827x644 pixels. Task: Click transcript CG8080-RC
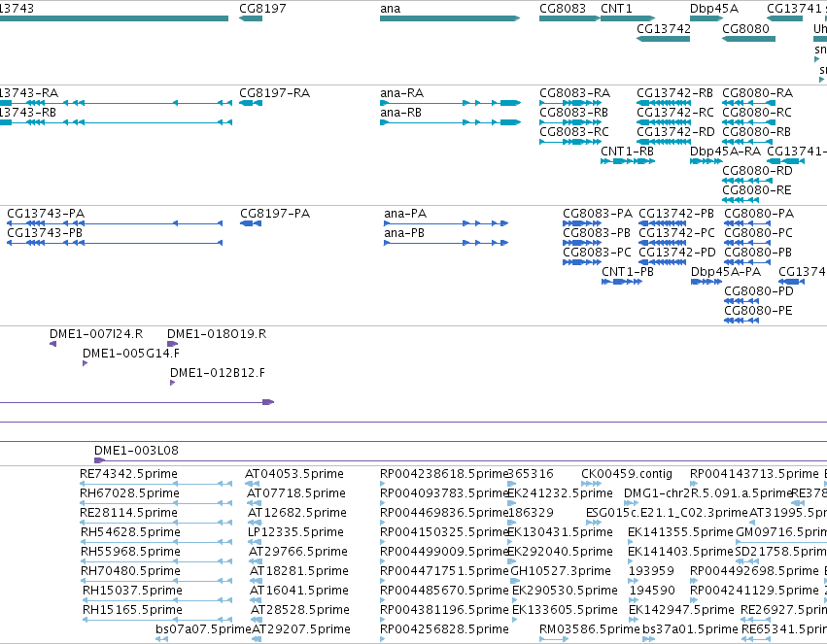coord(747,122)
